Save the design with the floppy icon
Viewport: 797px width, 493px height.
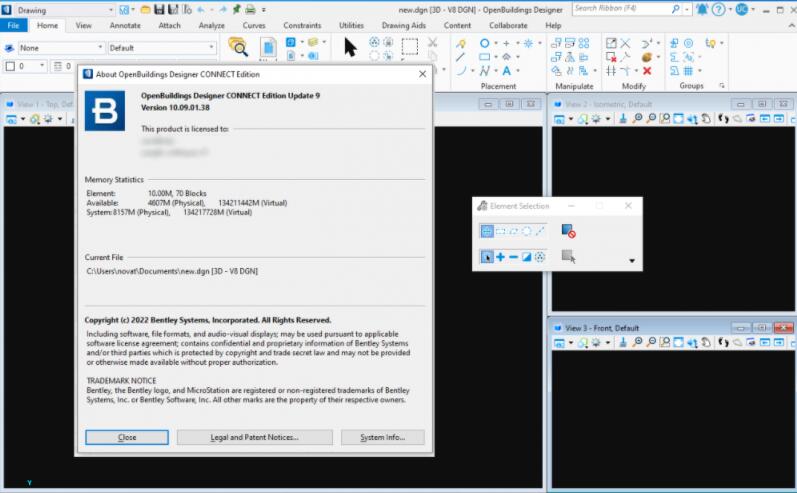pos(159,9)
